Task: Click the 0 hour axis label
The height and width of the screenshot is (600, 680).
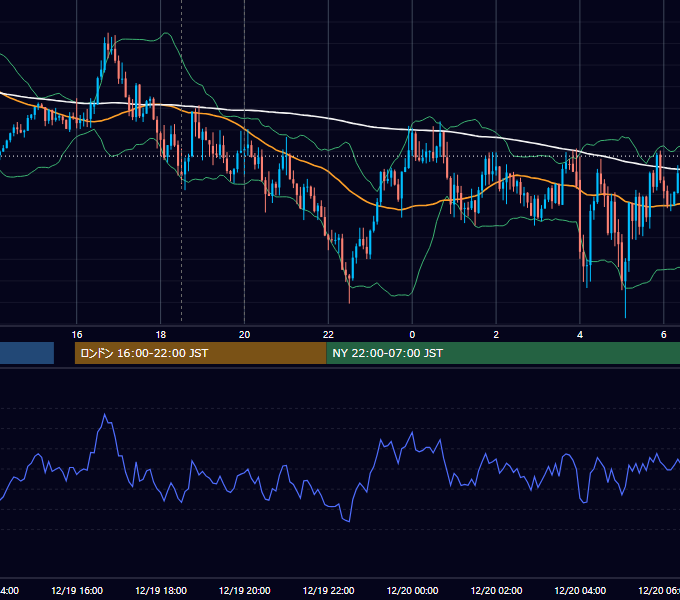Action: [x=412, y=335]
